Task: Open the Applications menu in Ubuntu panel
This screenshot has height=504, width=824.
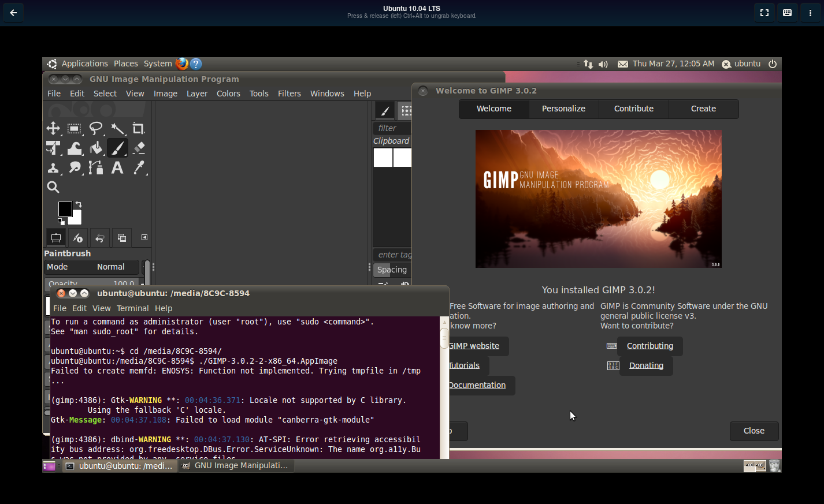Action: [x=84, y=64]
